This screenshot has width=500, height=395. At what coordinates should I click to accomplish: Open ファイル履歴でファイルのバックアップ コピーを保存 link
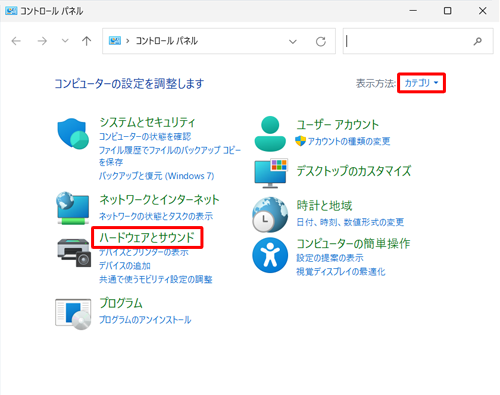(x=170, y=156)
